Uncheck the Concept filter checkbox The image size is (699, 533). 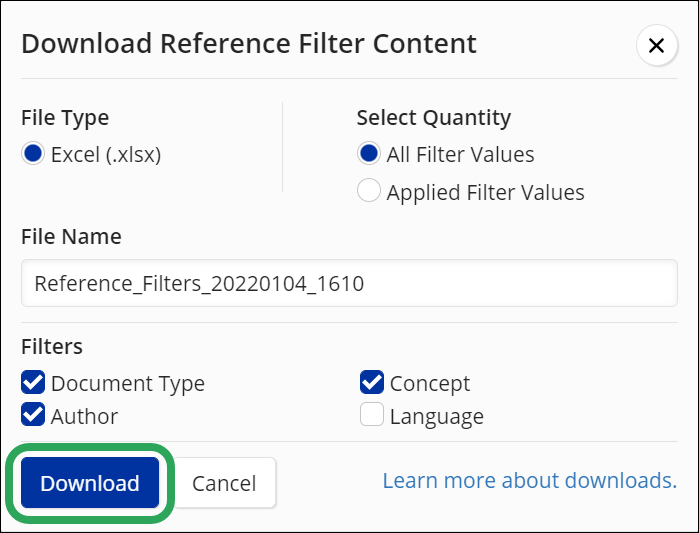(x=372, y=382)
